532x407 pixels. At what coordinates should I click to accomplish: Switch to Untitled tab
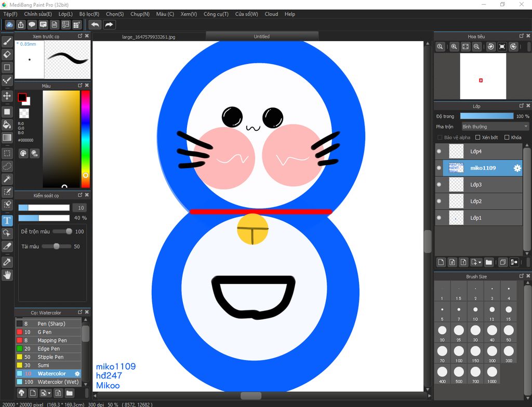coord(262,36)
